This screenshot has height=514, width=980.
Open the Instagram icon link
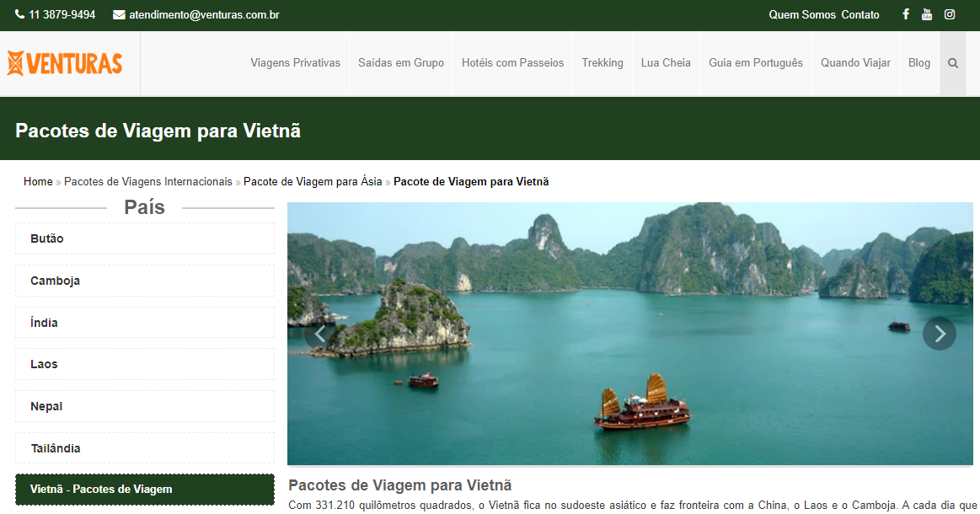click(x=950, y=14)
